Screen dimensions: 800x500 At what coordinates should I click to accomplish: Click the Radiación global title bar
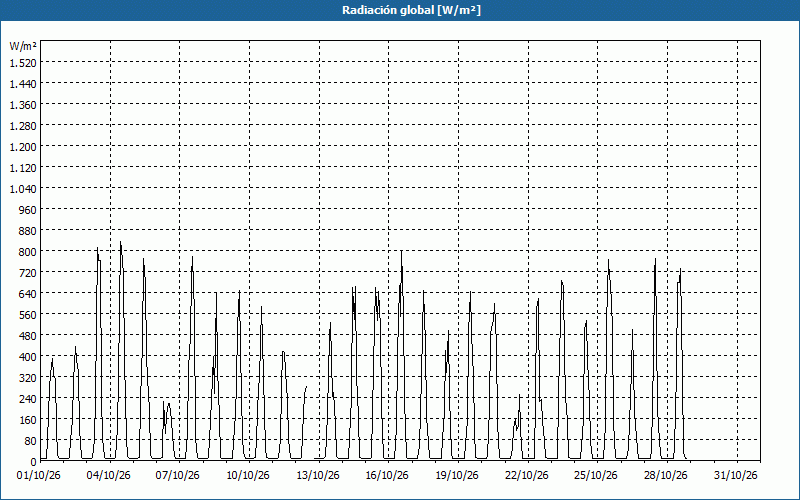400,10
